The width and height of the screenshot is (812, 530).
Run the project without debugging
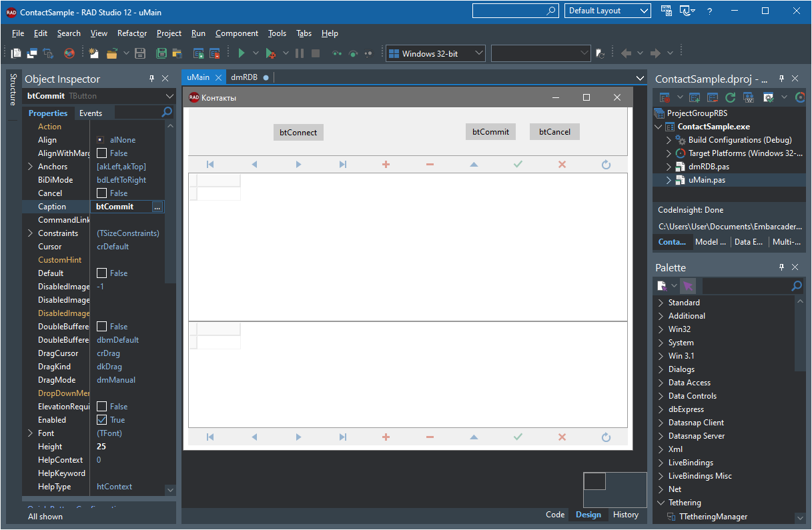(242, 53)
